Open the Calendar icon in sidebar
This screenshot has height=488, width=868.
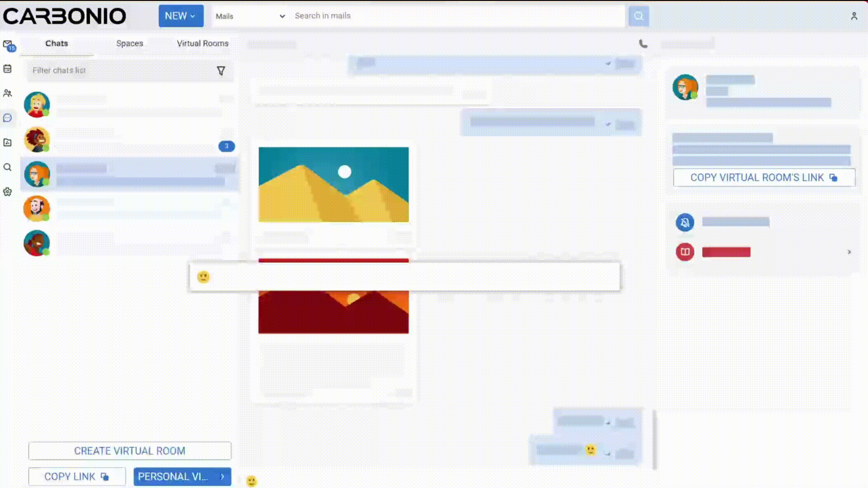(8, 69)
